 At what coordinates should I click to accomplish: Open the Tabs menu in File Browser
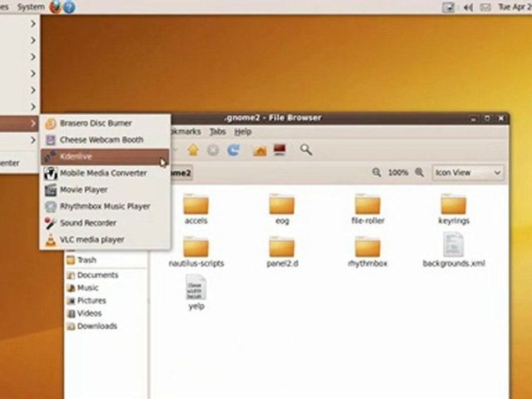coord(217,132)
